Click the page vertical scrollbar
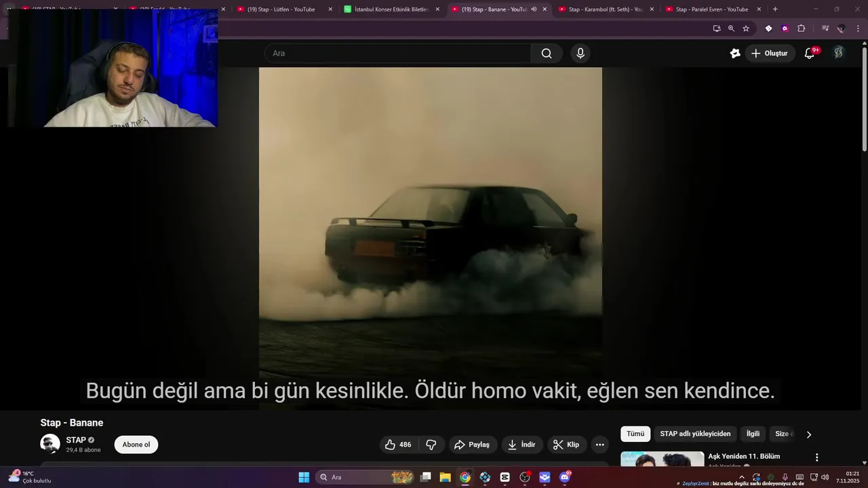 [864, 98]
